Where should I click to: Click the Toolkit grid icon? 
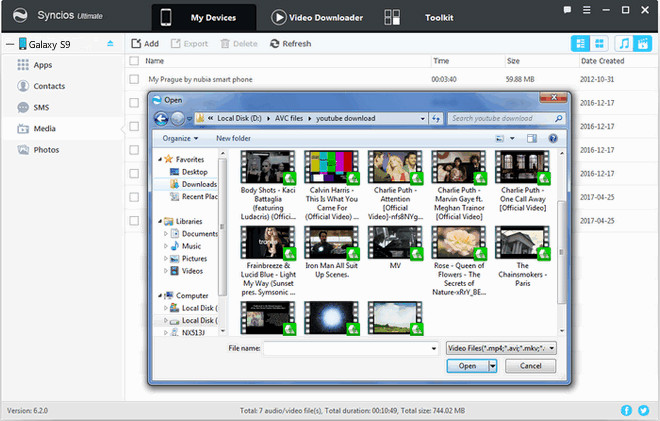[392, 17]
